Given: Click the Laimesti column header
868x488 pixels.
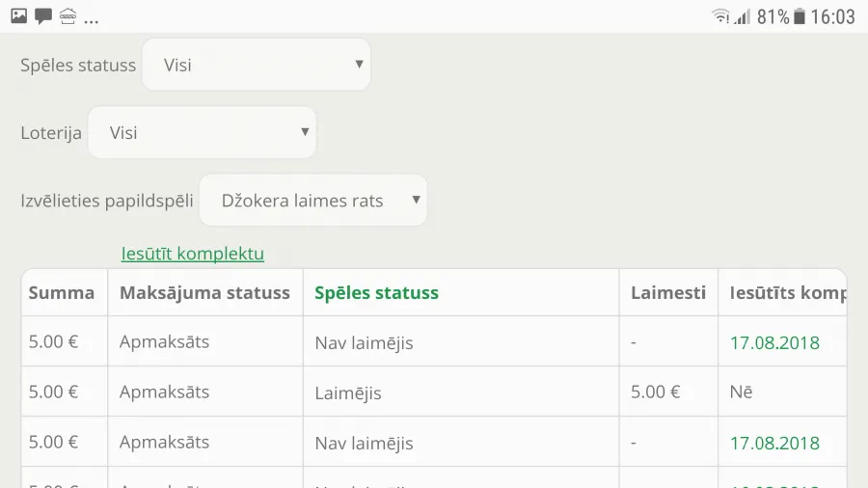Looking at the screenshot, I should pyautogui.click(x=668, y=292).
